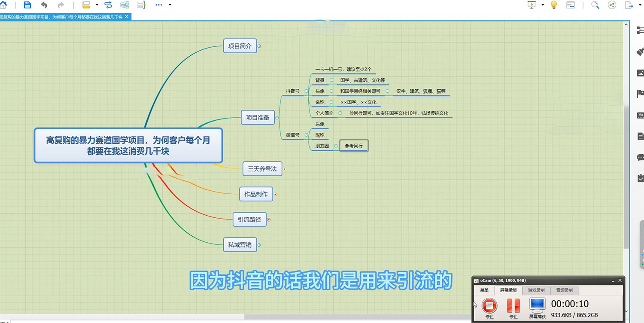This screenshot has height=323, width=644.
Task: Open the picture insert panel
Action: pyautogui.click(x=640, y=73)
